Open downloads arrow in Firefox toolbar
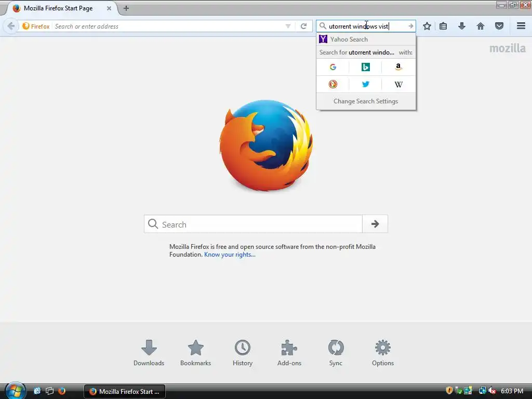Screen dimensions: 532x399 click(462, 26)
